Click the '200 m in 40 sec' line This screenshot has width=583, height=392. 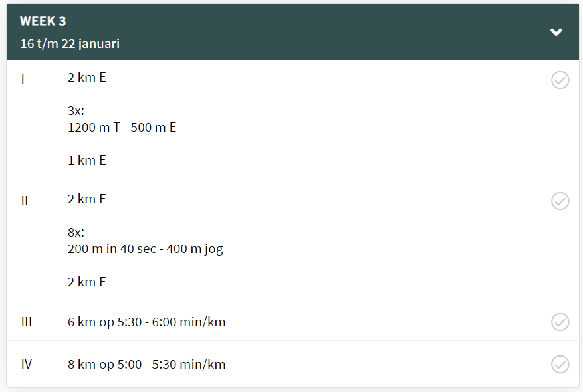click(144, 248)
